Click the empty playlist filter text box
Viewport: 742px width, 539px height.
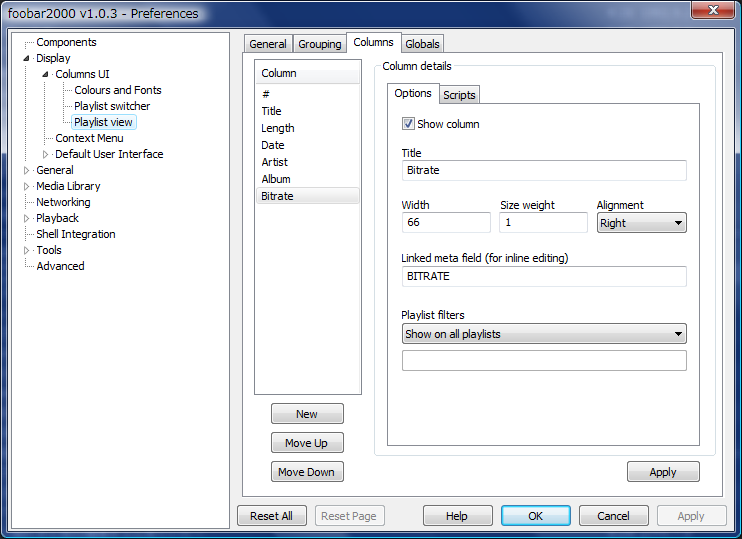pyautogui.click(x=544, y=361)
